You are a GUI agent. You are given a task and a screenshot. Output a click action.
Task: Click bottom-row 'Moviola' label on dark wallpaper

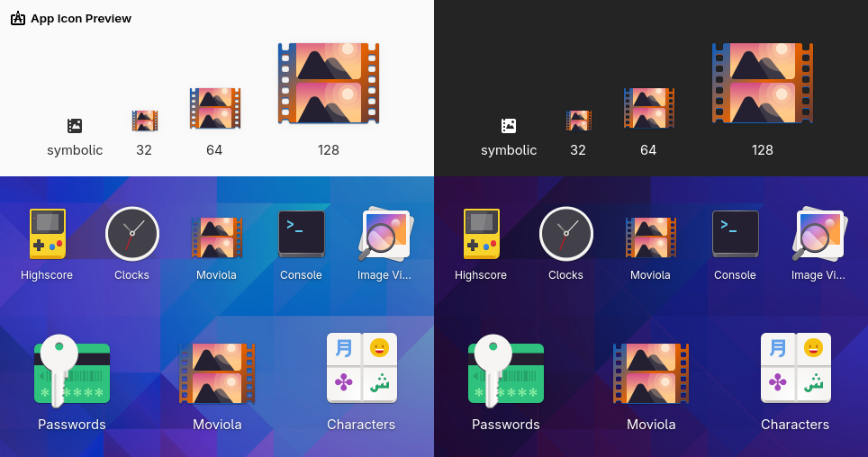point(651,425)
